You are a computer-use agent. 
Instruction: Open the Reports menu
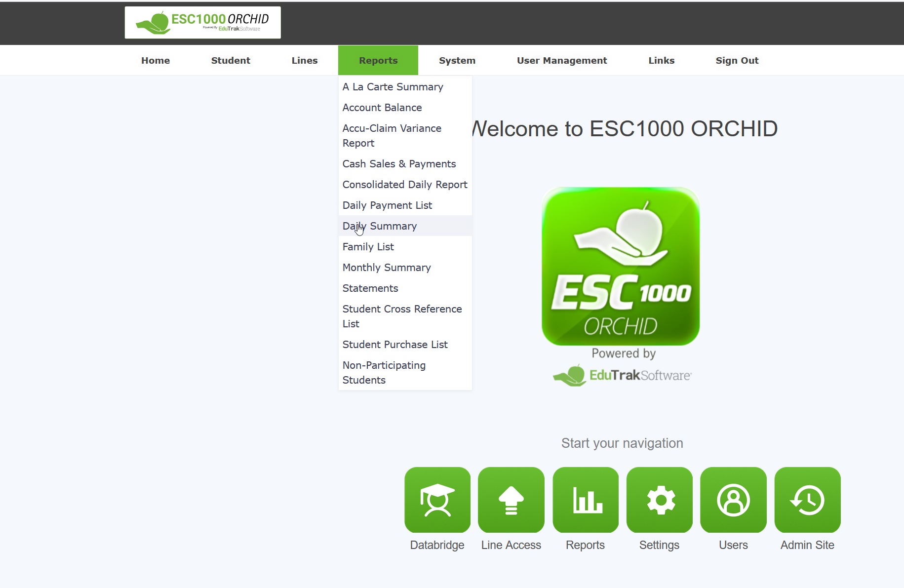pyautogui.click(x=378, y=60)
